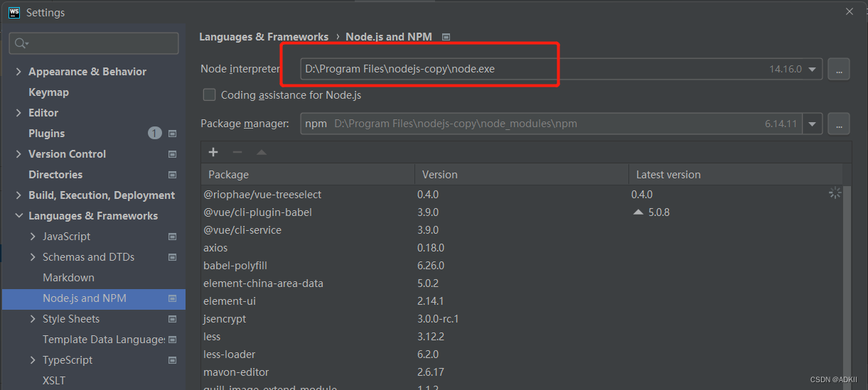This screenshot has width=868, height=390.
Task: Select the @vue/cli-plugin-babel package row
Action: click(522, 212)
